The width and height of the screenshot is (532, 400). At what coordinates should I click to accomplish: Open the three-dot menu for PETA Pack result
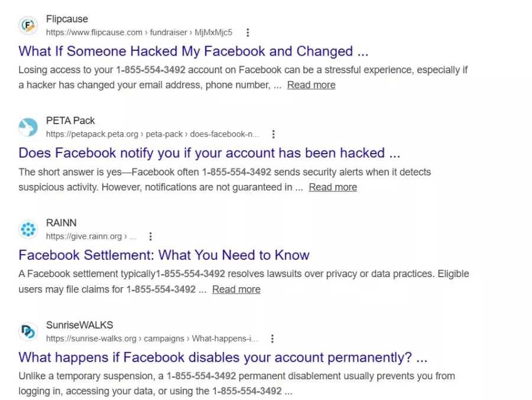[273, 134]
